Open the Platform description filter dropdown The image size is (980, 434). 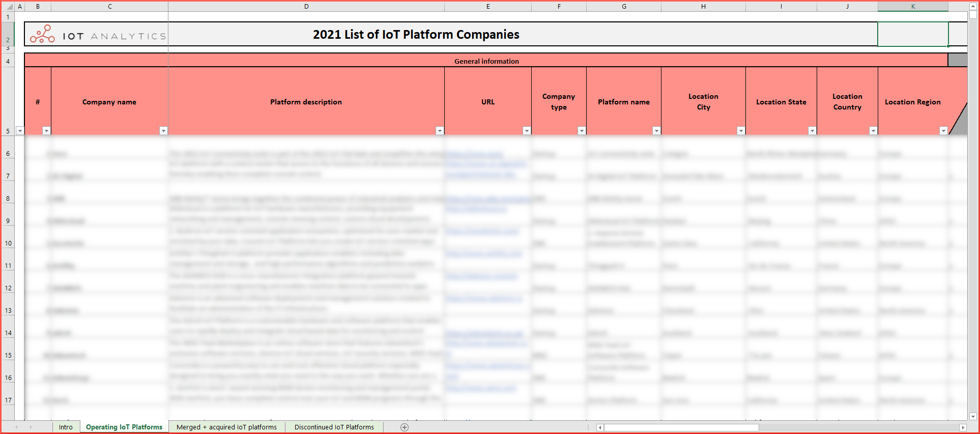point(440,131)
